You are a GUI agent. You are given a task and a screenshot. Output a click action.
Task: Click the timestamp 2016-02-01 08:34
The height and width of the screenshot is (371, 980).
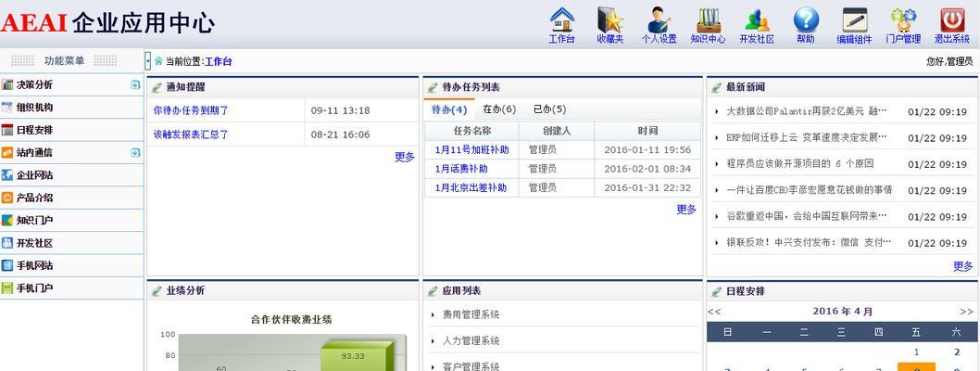[647, 169]
